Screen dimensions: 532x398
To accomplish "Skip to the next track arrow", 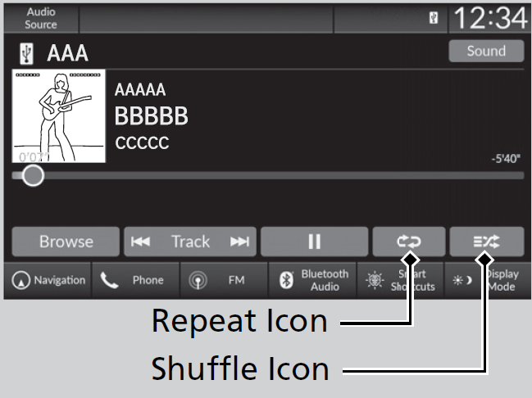I will tap(239, 242).
